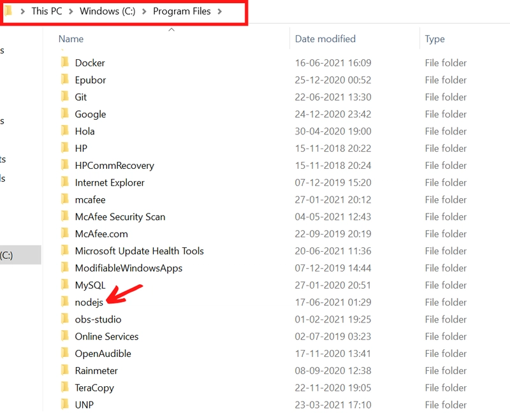510x420 pixels.
Task: Select the McAfee Security Scan folder icon
Action: click(65, 216)
